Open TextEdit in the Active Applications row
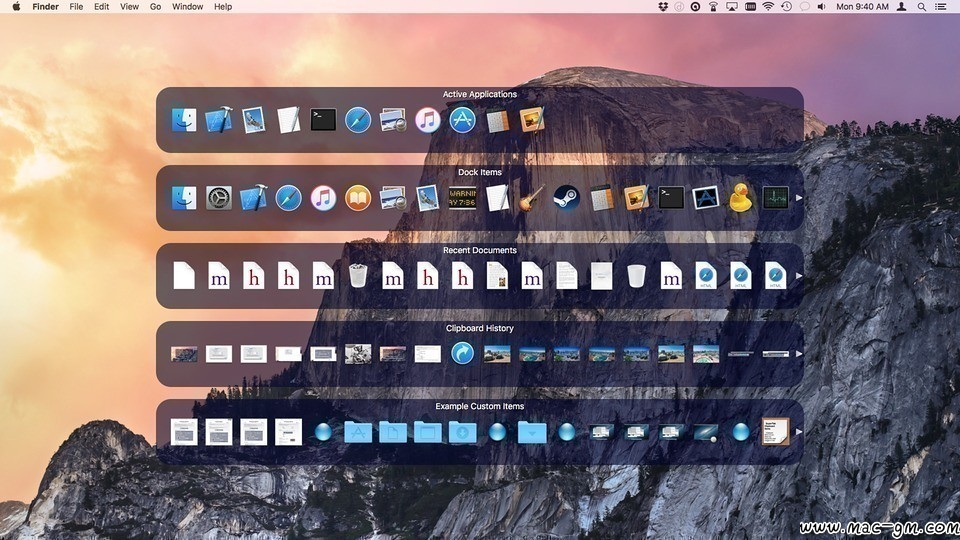This screenshot has width=960, height=540. coord(288,120)
